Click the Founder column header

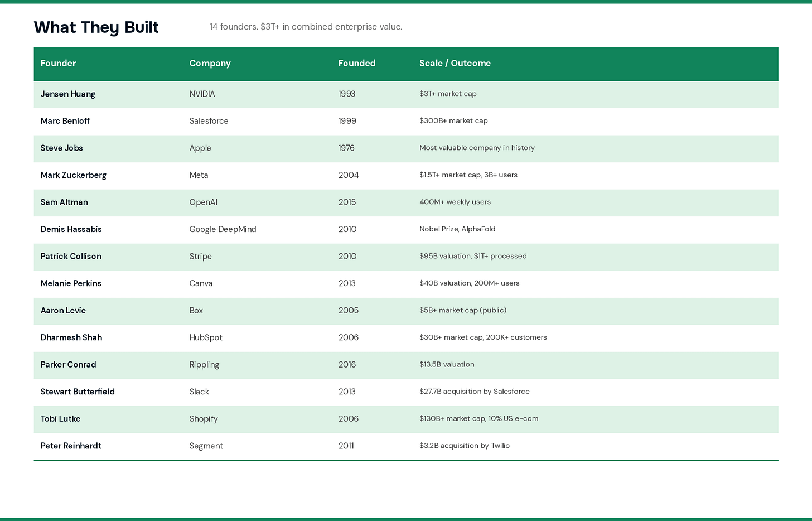(x=59, y=63)
